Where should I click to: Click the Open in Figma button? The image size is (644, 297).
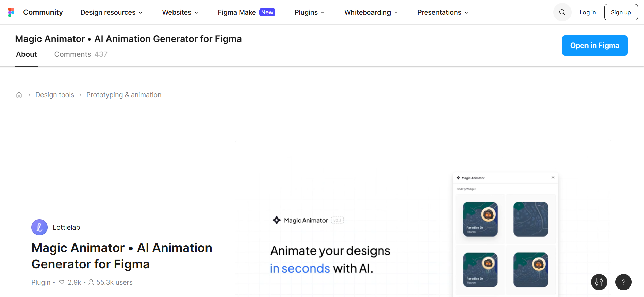click(x=595, y=46)
